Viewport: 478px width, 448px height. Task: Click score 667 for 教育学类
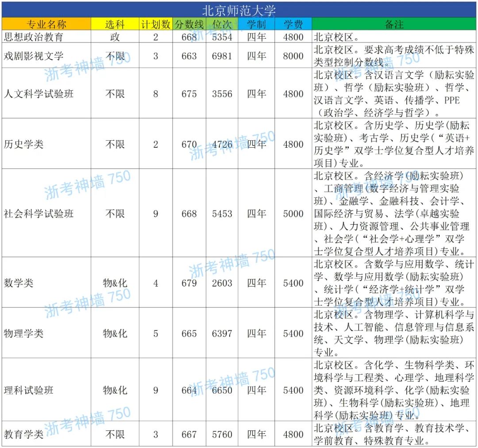189,434
